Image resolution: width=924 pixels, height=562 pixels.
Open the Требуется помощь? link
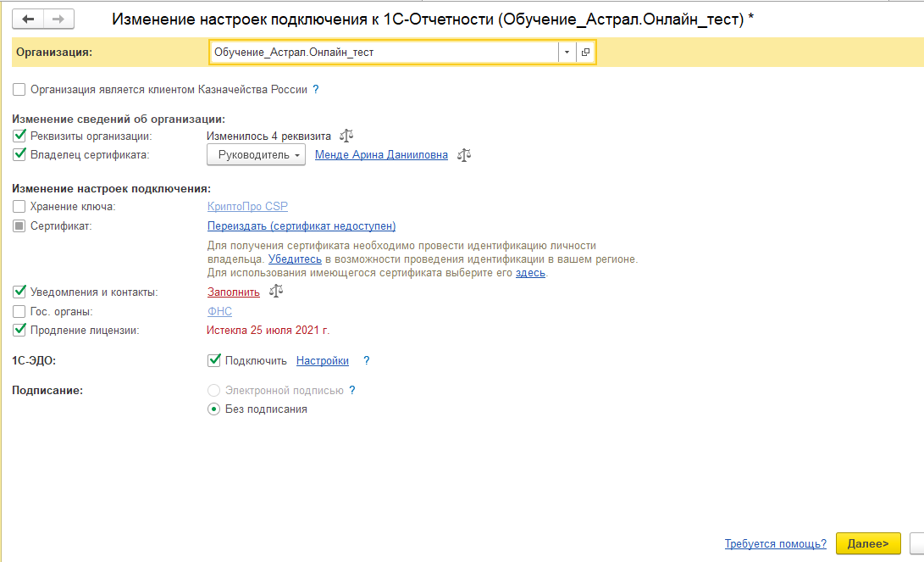(x=775, y=543)
